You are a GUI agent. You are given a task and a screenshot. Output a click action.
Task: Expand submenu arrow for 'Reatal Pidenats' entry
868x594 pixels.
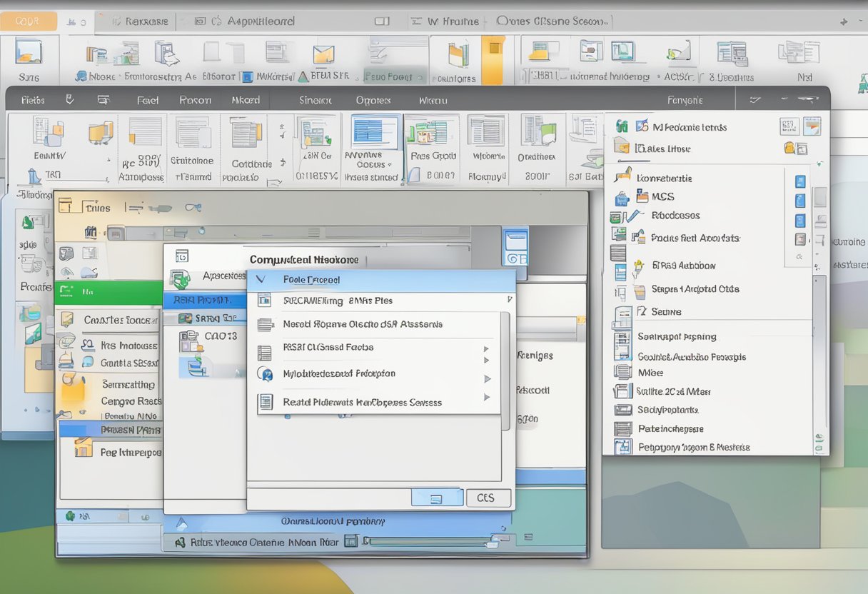click(487, 397)
